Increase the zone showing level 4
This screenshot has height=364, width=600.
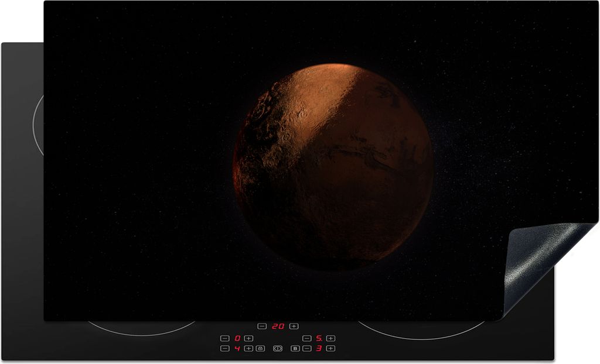pyautogui.click(x=249, y=349)
